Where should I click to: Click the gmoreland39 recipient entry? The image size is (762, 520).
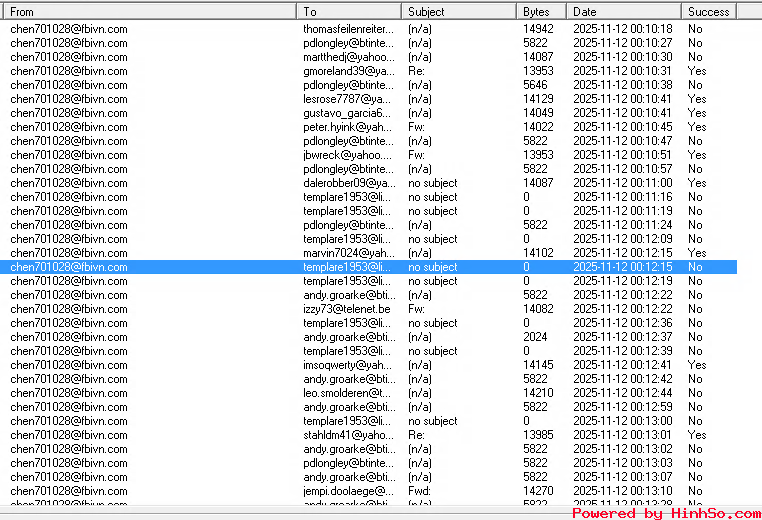pos(348,71)
